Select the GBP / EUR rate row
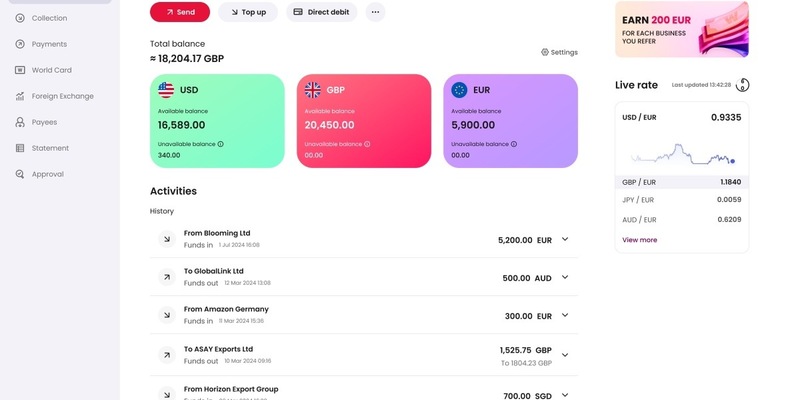The image size is (800, 400). [x=680, y=182]
